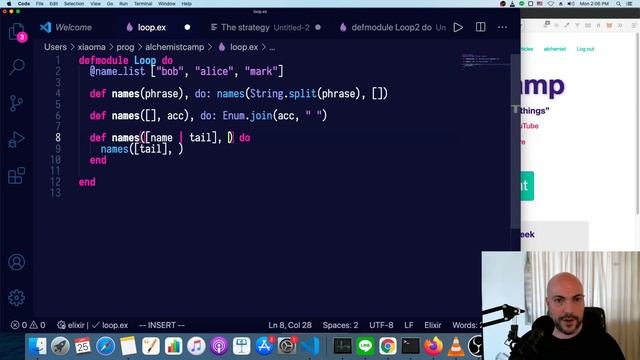Open the Extensions view

point(17,176)
